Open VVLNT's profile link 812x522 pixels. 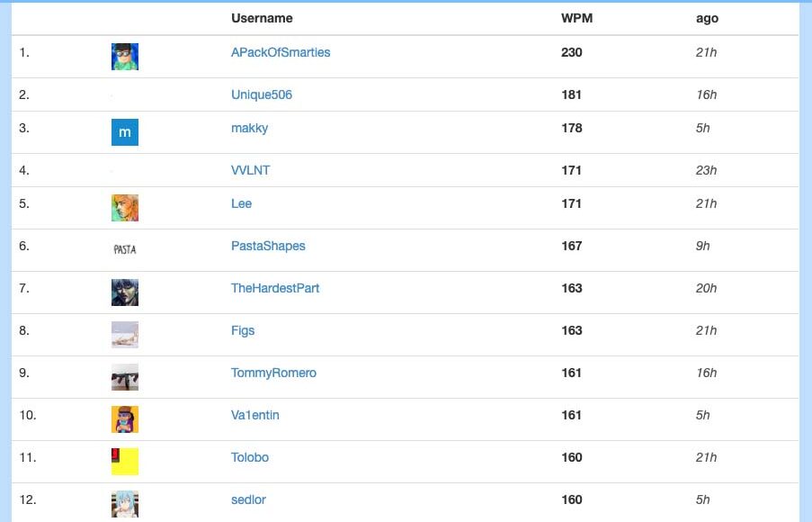tap(251, 170)
